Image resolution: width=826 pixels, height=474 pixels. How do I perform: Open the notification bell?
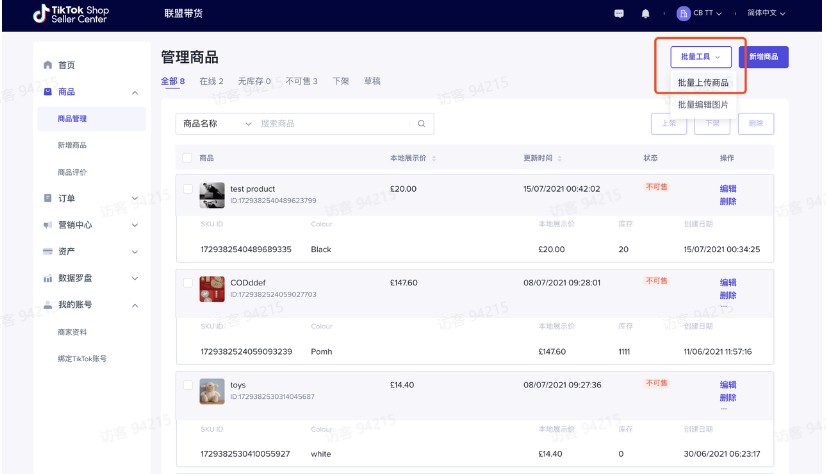[645, 14]
